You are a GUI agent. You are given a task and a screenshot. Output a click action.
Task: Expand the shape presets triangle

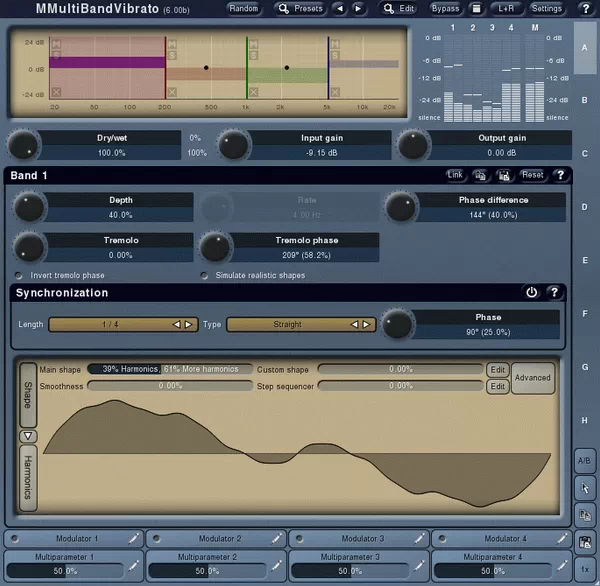coord(28,436)
